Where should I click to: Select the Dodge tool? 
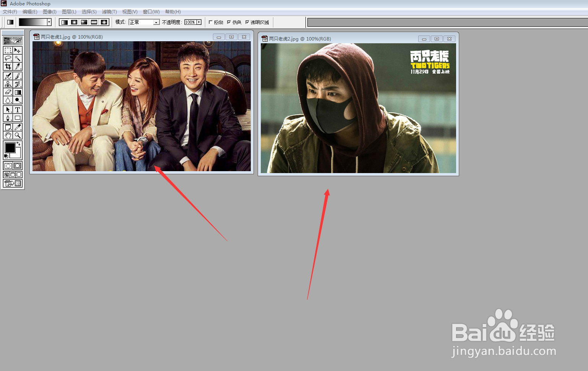coord(18,100)
